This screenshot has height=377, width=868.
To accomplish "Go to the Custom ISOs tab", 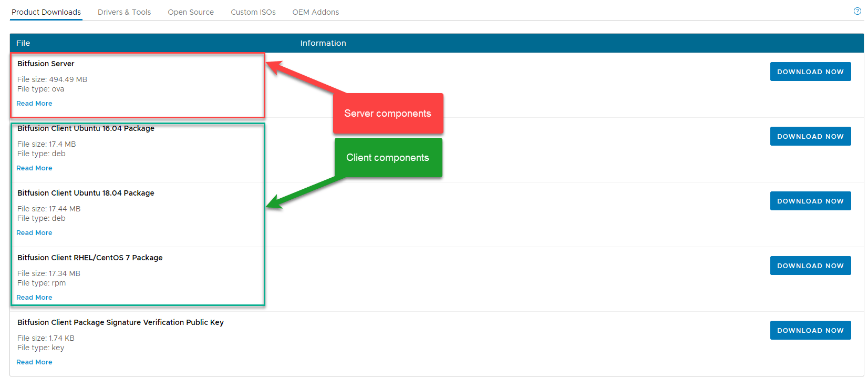I will [253, 12].
